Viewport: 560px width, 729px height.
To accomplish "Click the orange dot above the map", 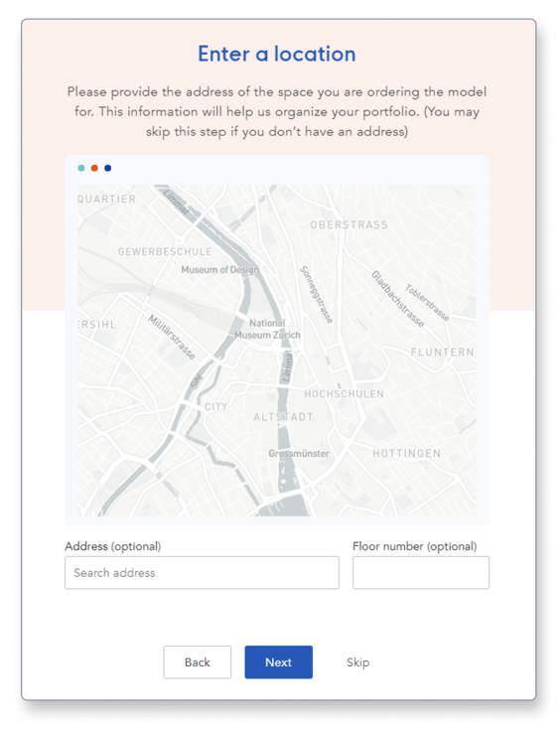I will (94, 168).
